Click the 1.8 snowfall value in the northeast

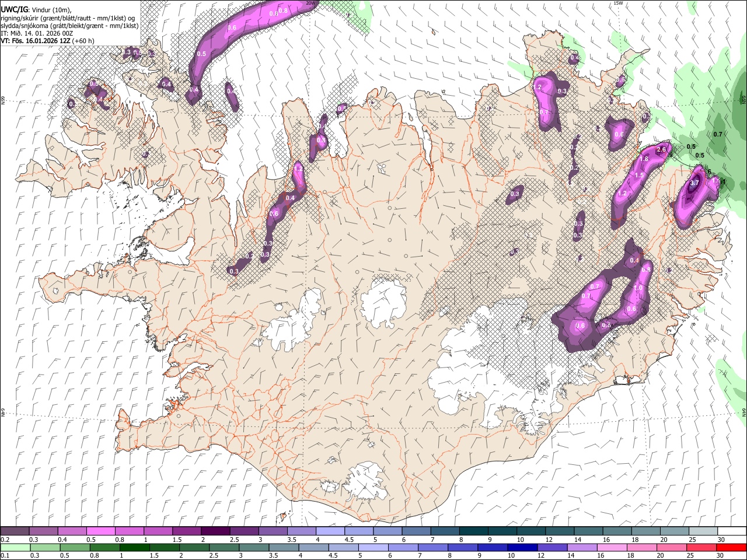click(644, 159)
